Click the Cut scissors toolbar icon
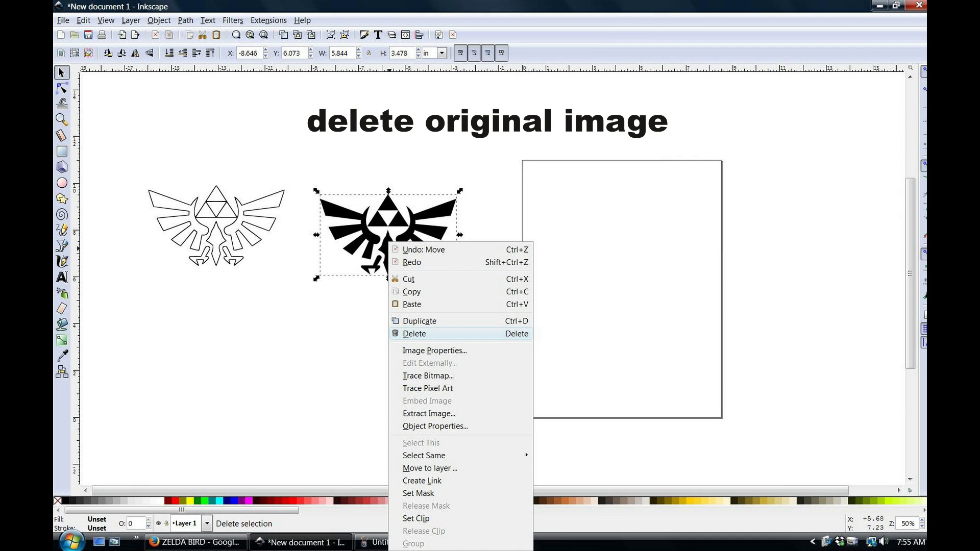This screenshot has width=980, height=551. 203,35
